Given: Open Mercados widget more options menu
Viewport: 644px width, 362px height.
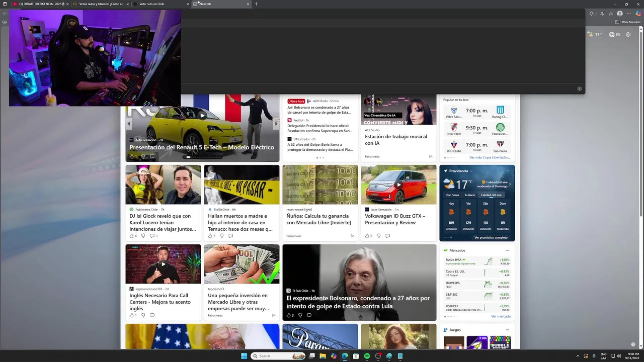Looking at the screenshot, I should 507,250.
